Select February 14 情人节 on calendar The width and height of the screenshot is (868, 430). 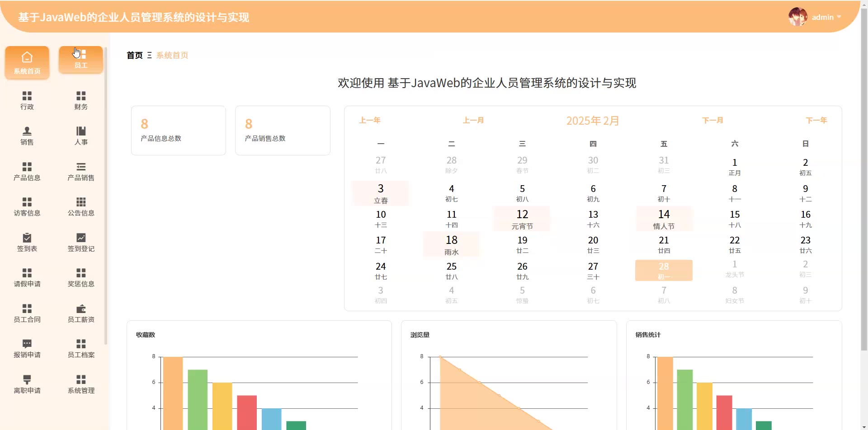pyautogui.click(x=664, y=219)
